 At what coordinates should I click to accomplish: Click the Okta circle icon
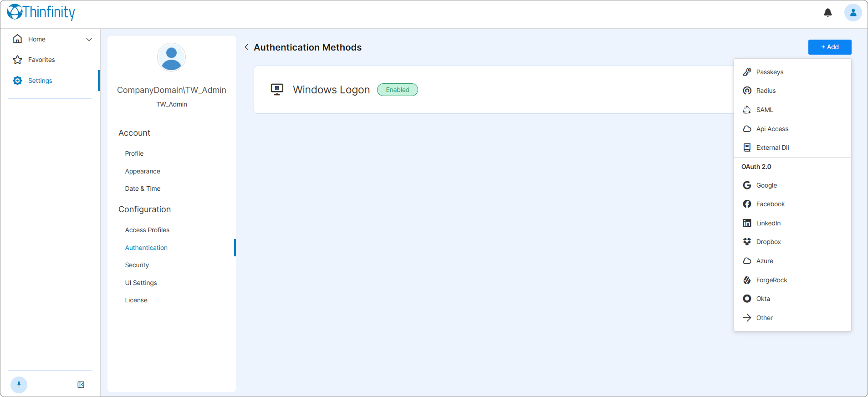coord(747,299)
